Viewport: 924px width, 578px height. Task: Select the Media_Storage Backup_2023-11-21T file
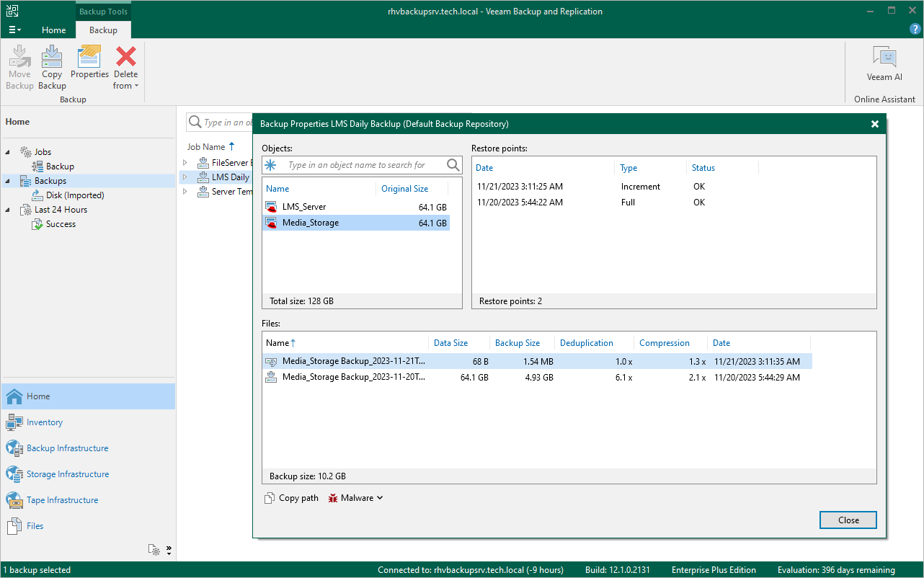click(x=537, y=361)
